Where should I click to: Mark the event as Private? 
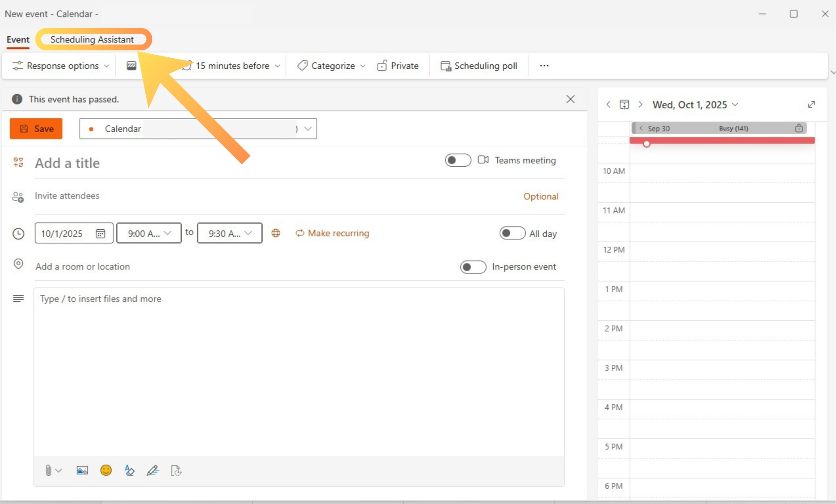coord(398,66)
